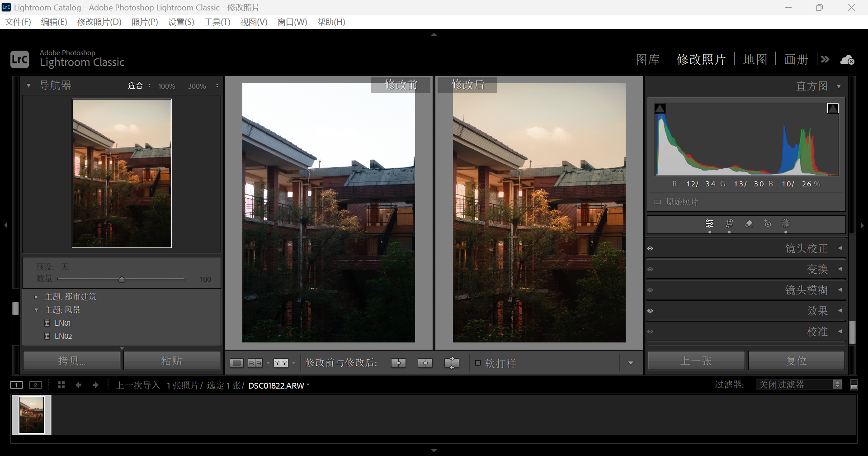Activate the Red Eye correction tool
The width and height of the screenshot is (868, 456).
tap(768, 223)
